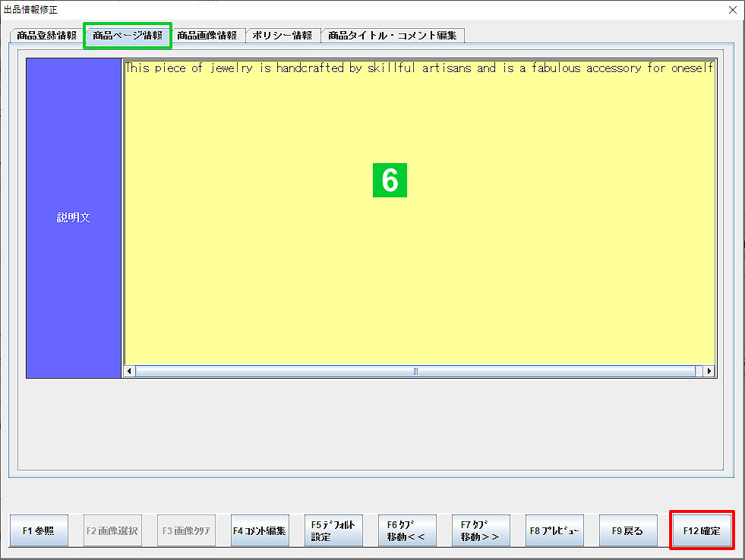Click the horizontal scrollbar's right arrow
This screenshot has height=560, width=745.
tap(709, 372)
